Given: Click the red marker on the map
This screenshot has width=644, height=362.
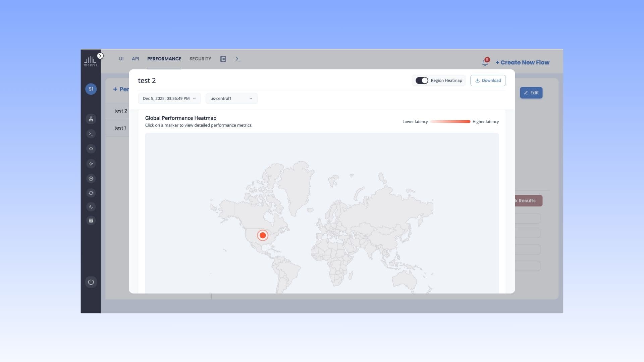Looking at the screenshot, I should point(263,235).
